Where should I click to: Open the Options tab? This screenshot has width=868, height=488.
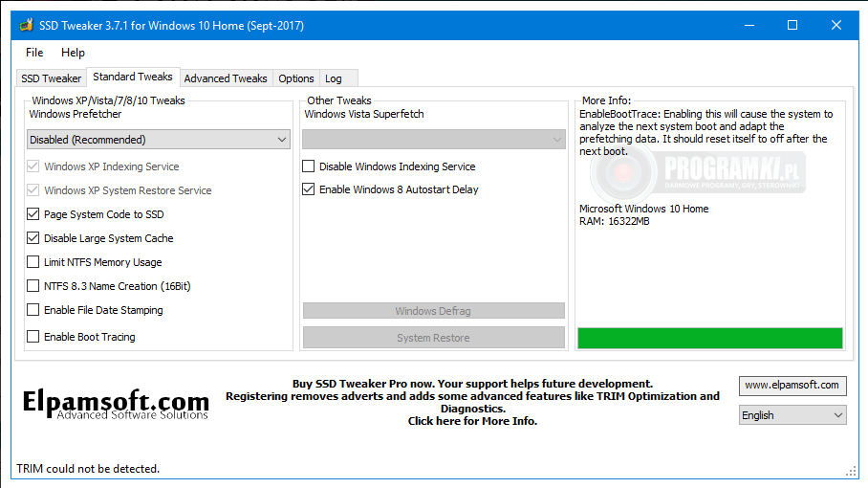click(296, 78)
